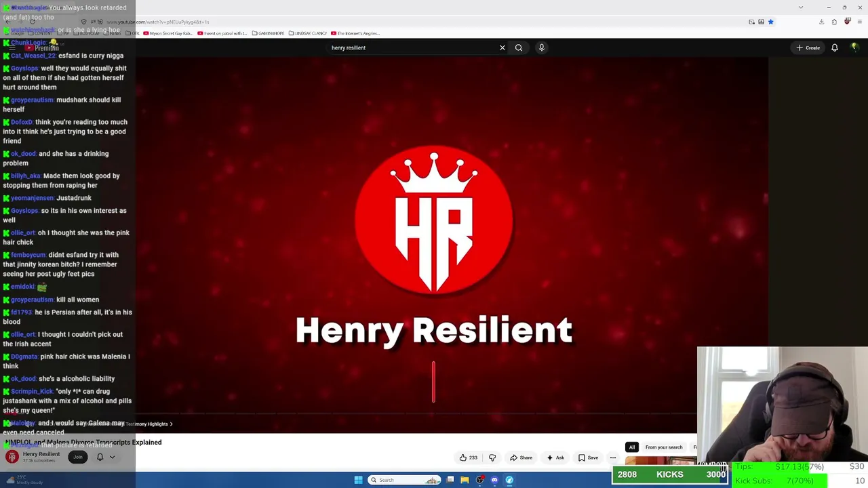
Task: Open the browser profile icon
Action: [847, 22]
